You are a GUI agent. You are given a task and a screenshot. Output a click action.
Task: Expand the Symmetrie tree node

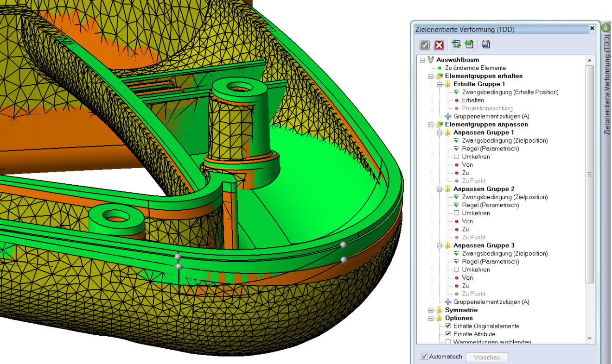pyautogui.click(x=431, y=310)
